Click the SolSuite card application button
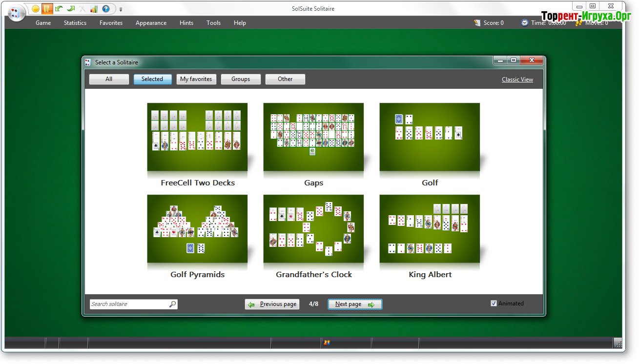The width and height of the screenshot is (639, 364). [16, 13]
